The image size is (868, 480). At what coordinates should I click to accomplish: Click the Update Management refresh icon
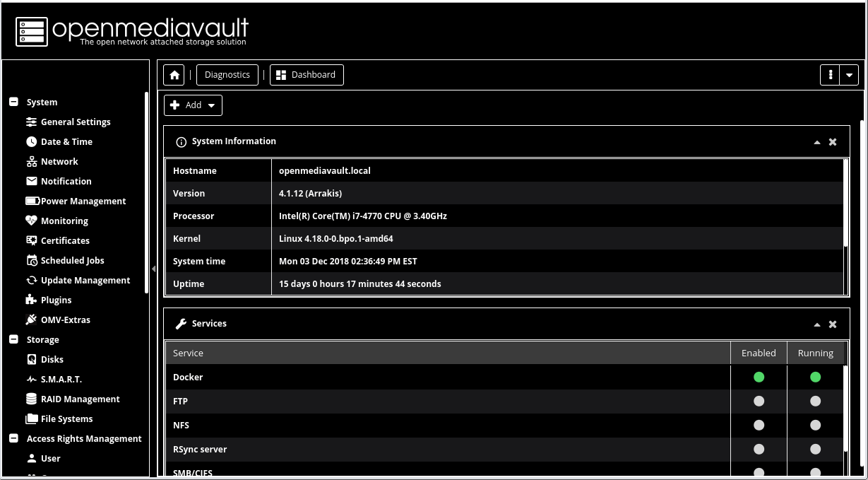click(31, 280)
